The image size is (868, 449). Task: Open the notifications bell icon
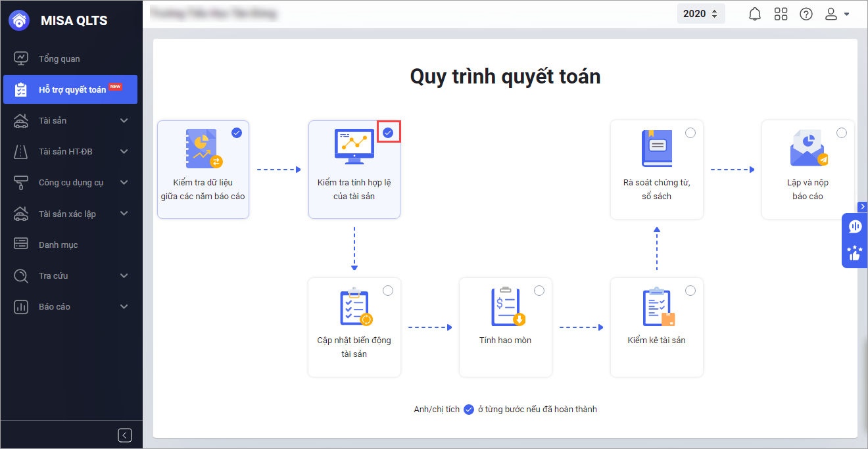(x=755, y=14)
